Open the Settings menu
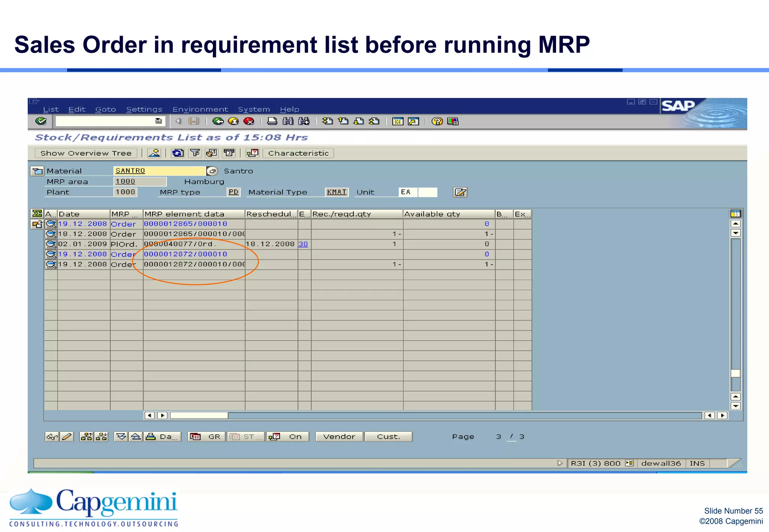 (x=144, y=110)
